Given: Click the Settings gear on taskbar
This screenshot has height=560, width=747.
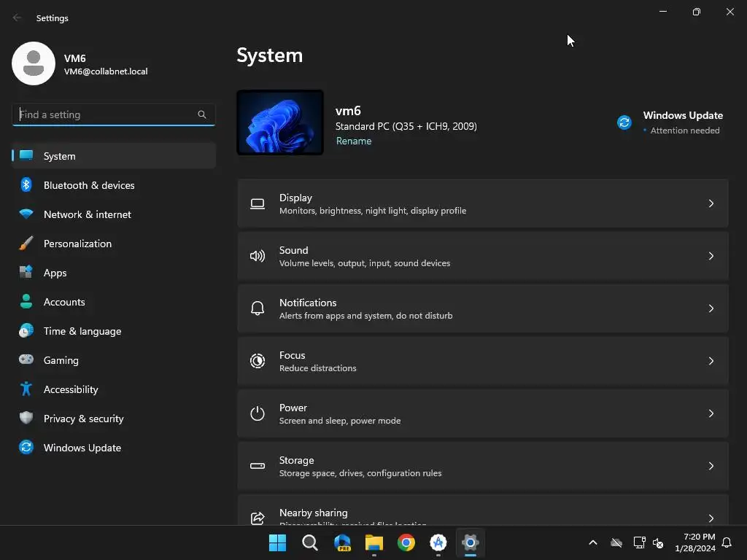Looking at the screenshot, I should [x=471, y=542].
